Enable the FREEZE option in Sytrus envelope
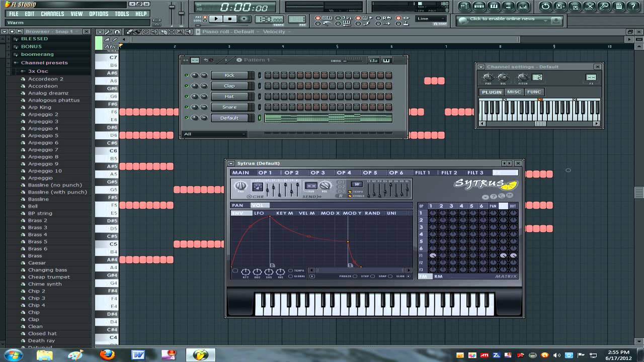This screenshot has height=362, width=644. click(x=355, y=276)
